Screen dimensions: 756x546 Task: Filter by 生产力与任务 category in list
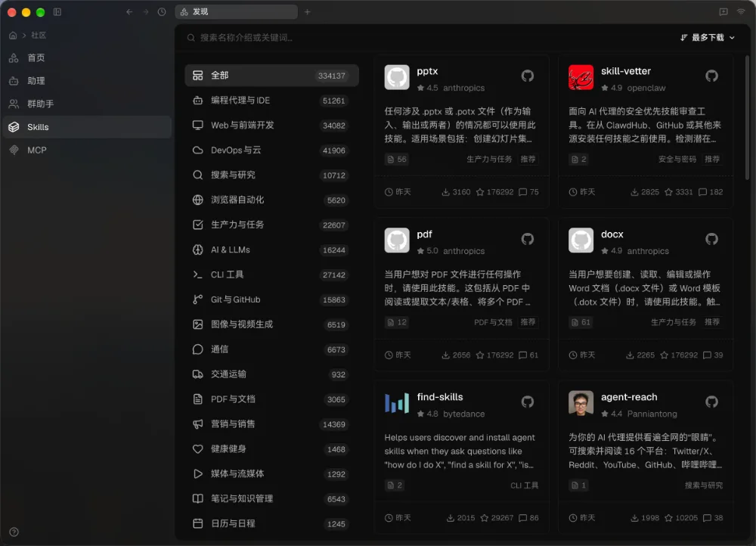[271, 225]
